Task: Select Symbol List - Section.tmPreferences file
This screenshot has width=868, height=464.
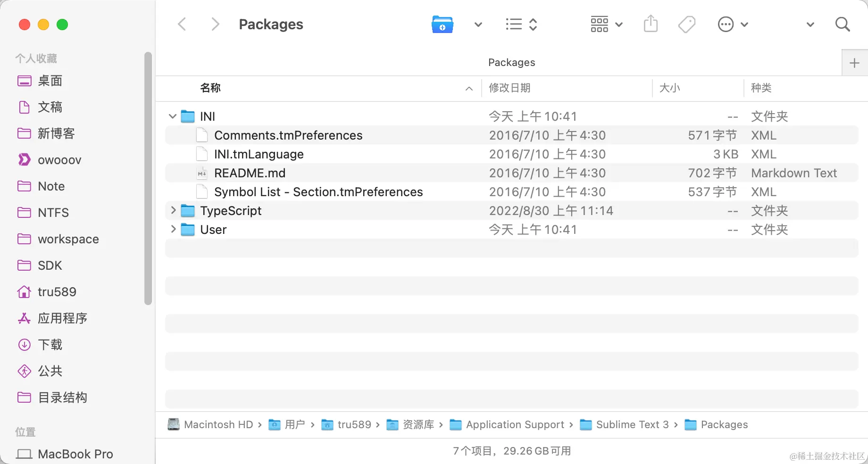Action: [512, 192]
